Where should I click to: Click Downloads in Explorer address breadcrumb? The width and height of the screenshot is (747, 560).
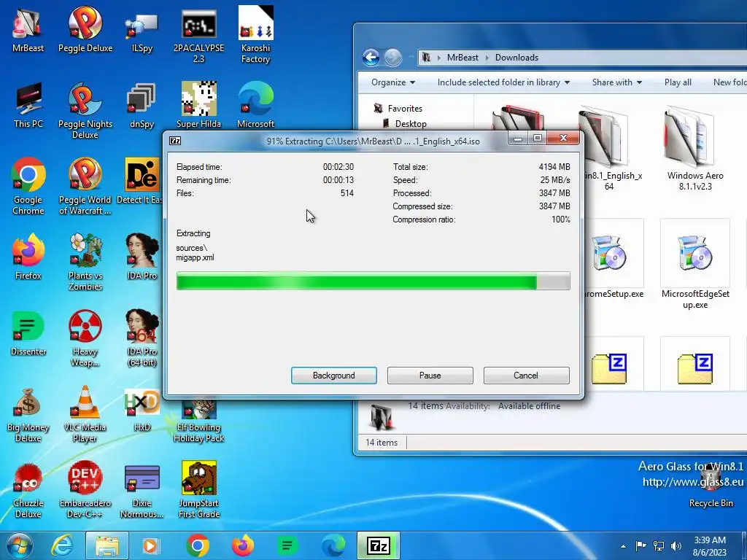(516, 57)
